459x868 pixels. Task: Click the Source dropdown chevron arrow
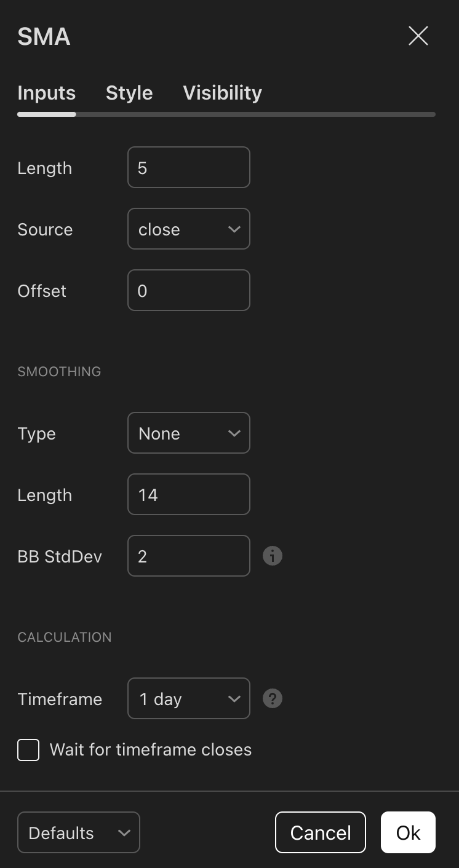click(234, 229)
